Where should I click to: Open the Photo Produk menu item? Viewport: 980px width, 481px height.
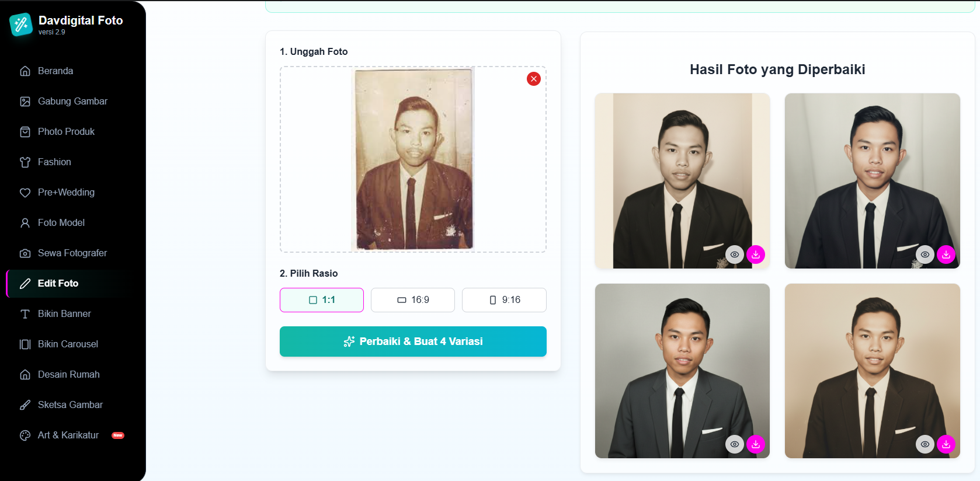(66, 132)
